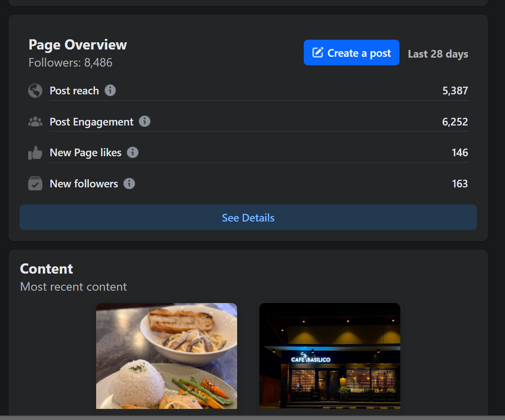The width and height of the screenshot is (505, 420).
Task: Open the New Page likes info icon
Action: click(x=133, y=152)
